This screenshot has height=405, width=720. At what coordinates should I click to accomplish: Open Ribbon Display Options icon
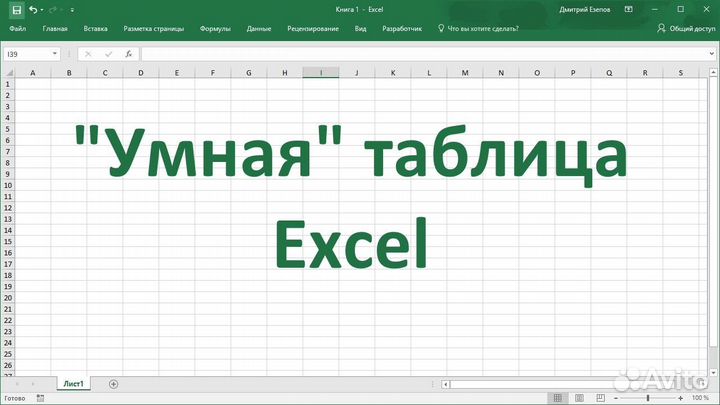pos(629,10)
